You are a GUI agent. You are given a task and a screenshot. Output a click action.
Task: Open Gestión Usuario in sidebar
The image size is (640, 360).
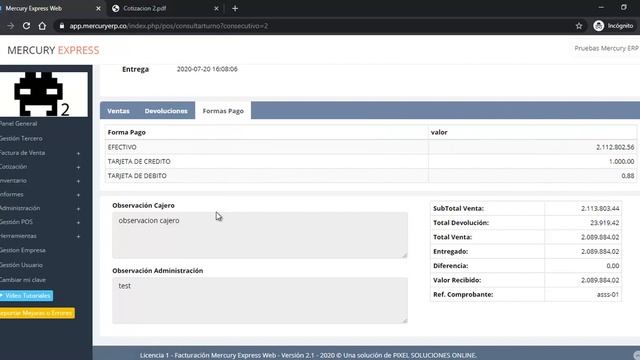pyautogui.click(x=21, y=265)
